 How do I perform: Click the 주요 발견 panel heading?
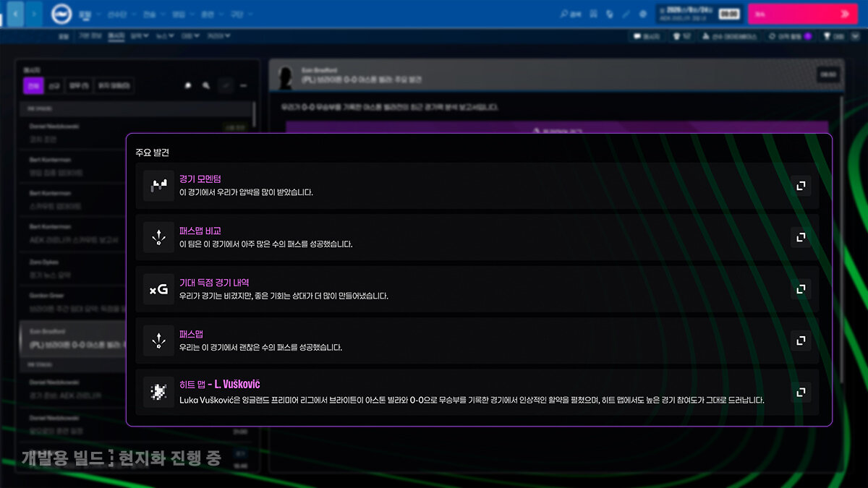(x=152, y=153)
